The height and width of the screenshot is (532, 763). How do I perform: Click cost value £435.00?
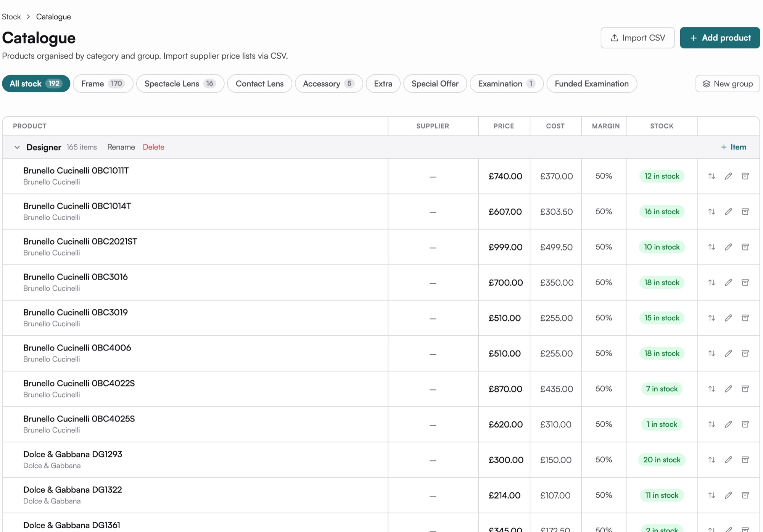[x=557, y=389]
